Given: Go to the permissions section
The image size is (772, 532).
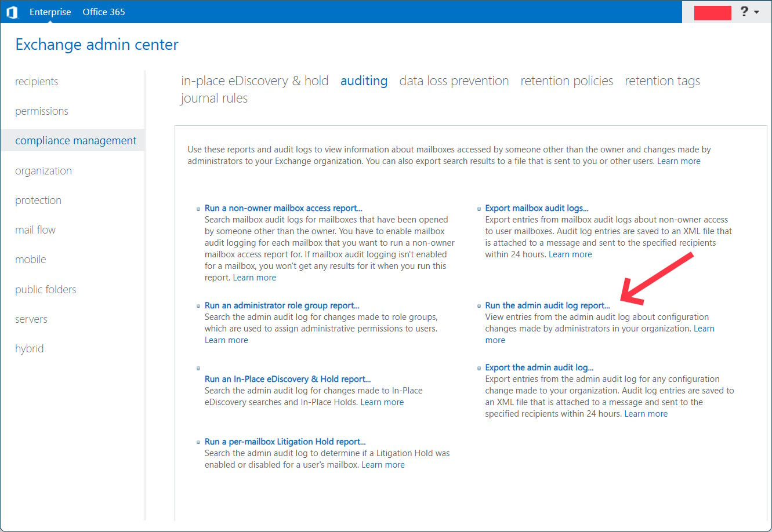Looking at the screenshot, I should coord(42,111).
